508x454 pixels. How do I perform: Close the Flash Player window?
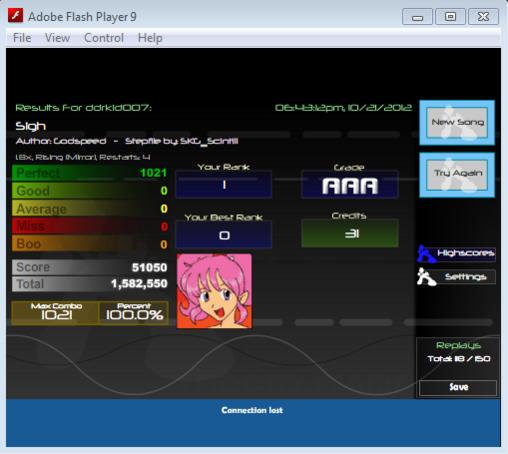coord(483,17)
